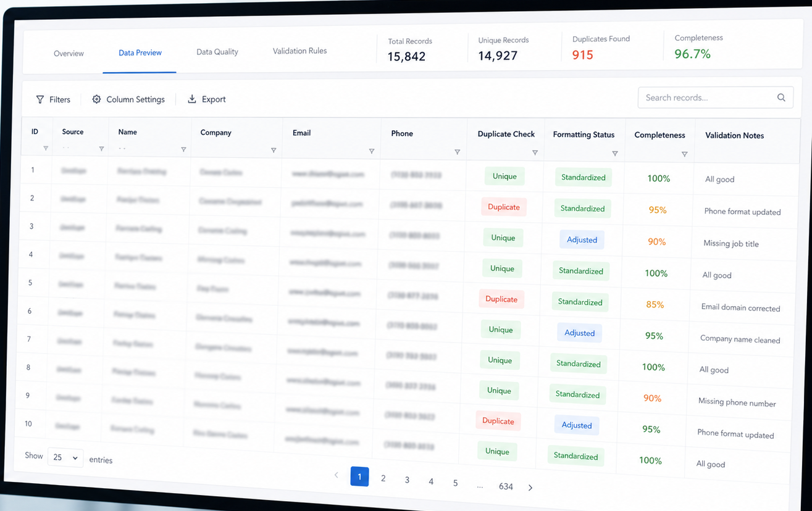Go to page 3
The height and width of the screenshot is (511, 812).
(407, 480)
